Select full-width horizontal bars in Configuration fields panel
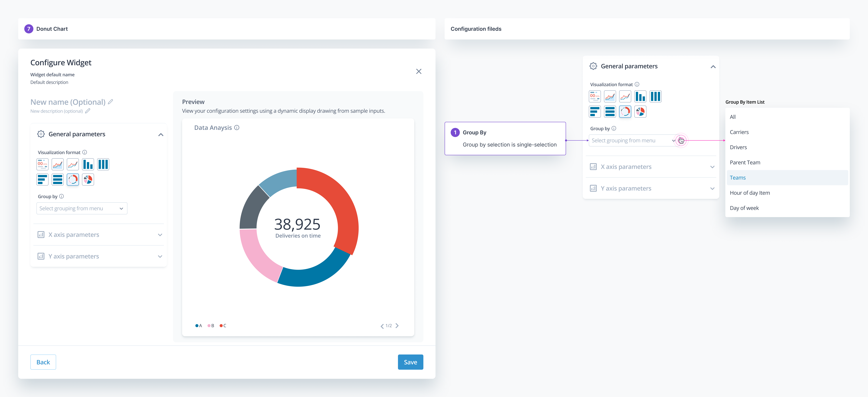The height and width of the screenshot is (397, 868). click(x=610, y=112)
